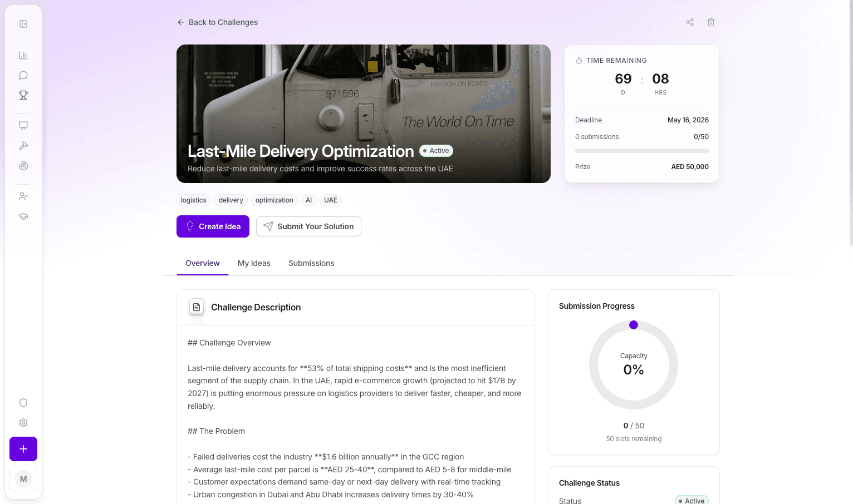Click Submit Your Solution button
This screenshot has height=504, width=853.
pyautogui.click(x=308, y=226)
